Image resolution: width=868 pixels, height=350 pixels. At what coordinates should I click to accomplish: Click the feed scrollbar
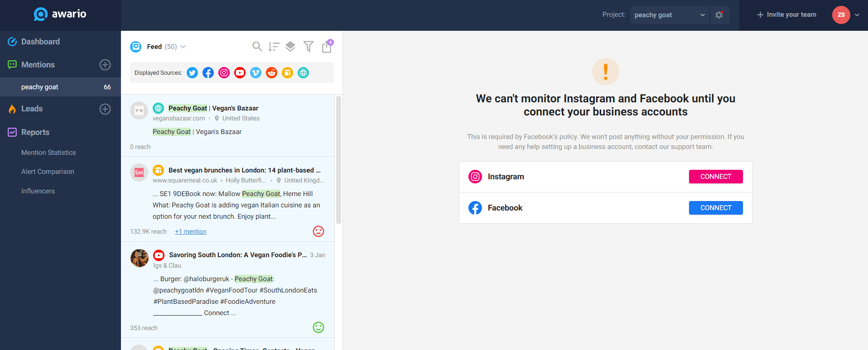tap(338, 160)
